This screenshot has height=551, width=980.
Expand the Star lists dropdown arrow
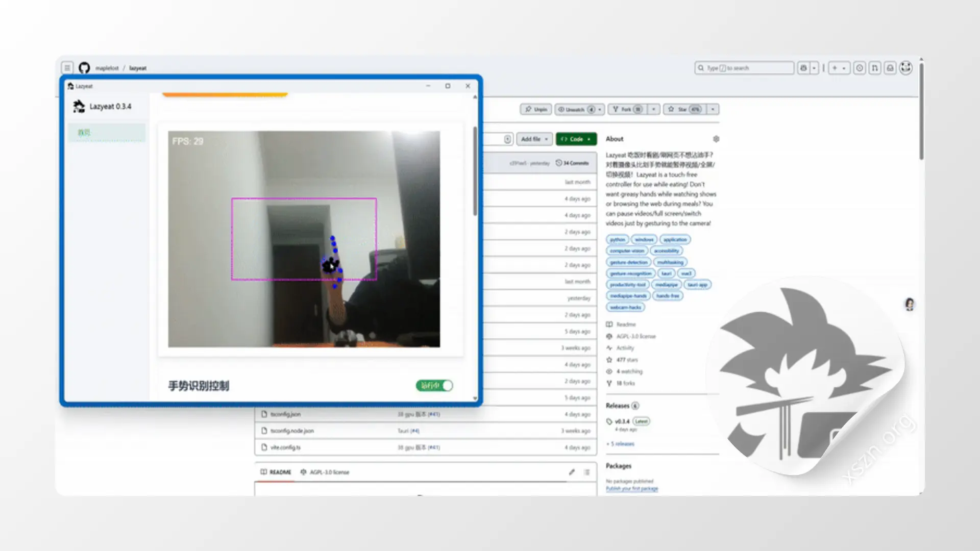pos(713,109)
